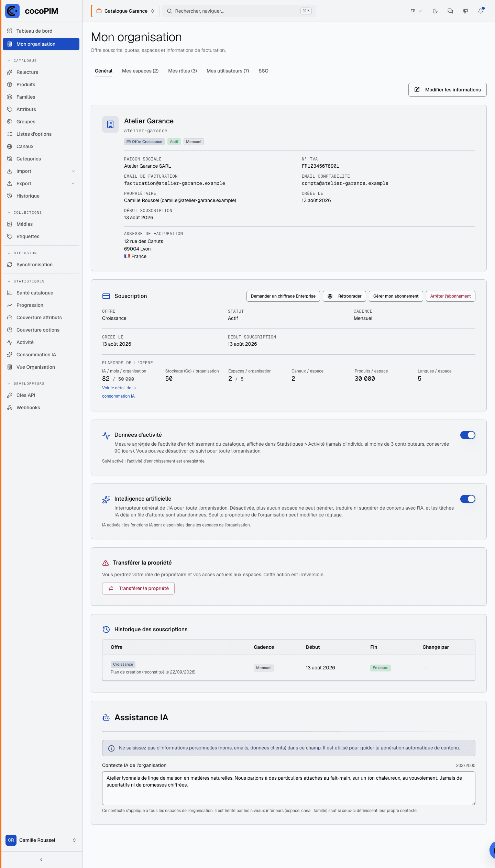Screen dimensions: 495x868
Task: Disable the Données d'activité toggle
Action: pos(468,435)
